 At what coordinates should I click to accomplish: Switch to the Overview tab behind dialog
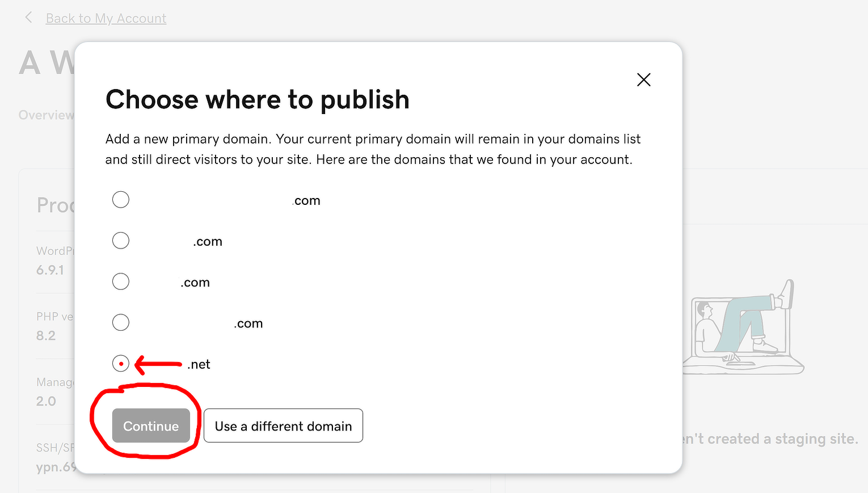tap(46, 115)
